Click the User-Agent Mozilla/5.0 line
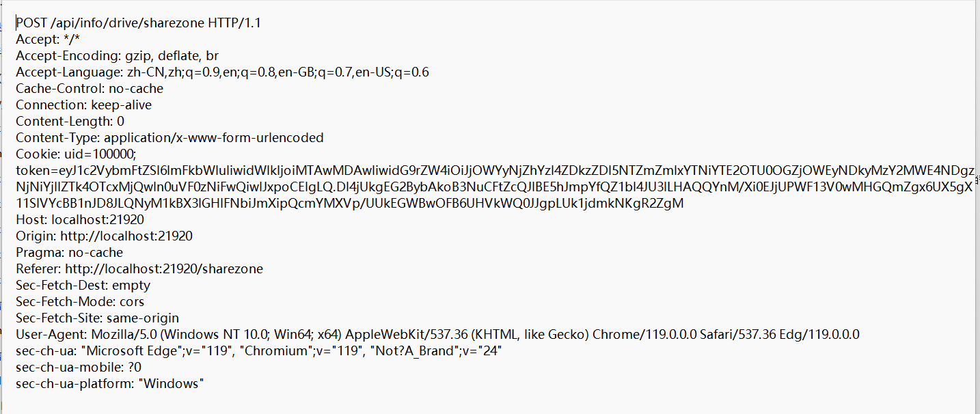Screen dimensions: 980x414 (x=437, y=335)
